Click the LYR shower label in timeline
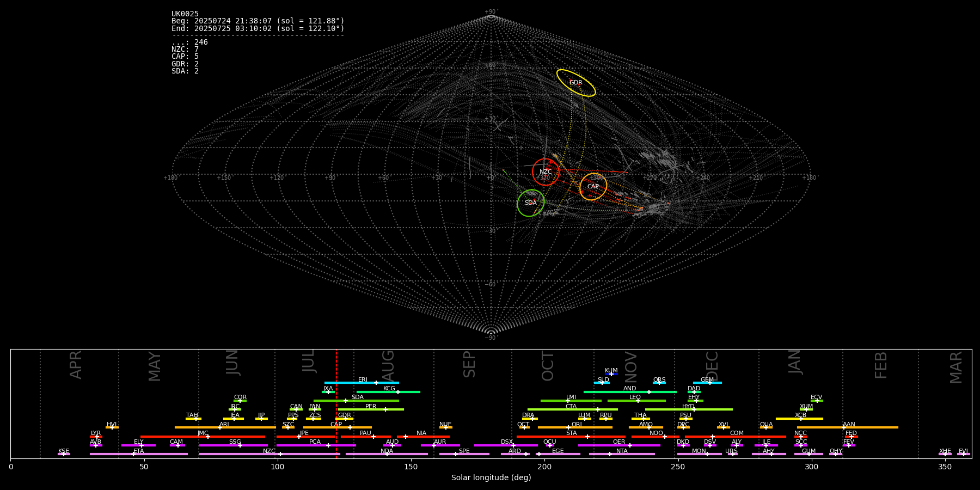The width and height of the screenshot is (980, 490). (x=96, y=433)
